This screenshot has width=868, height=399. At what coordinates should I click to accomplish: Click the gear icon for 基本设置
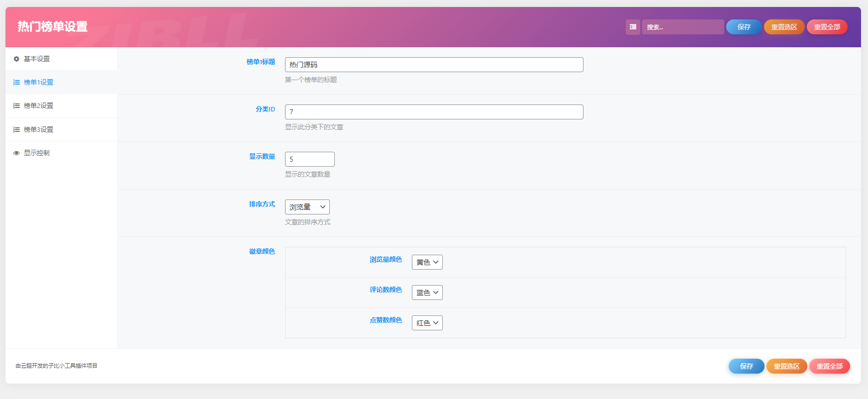[16, 59]
